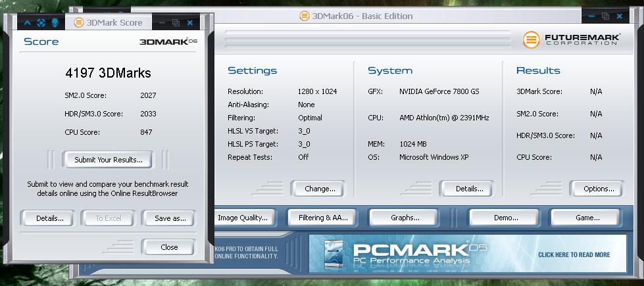This screenshot has height=286, width=644.
Task: Click the Filtering value Optimal
Action: [310, 118]
